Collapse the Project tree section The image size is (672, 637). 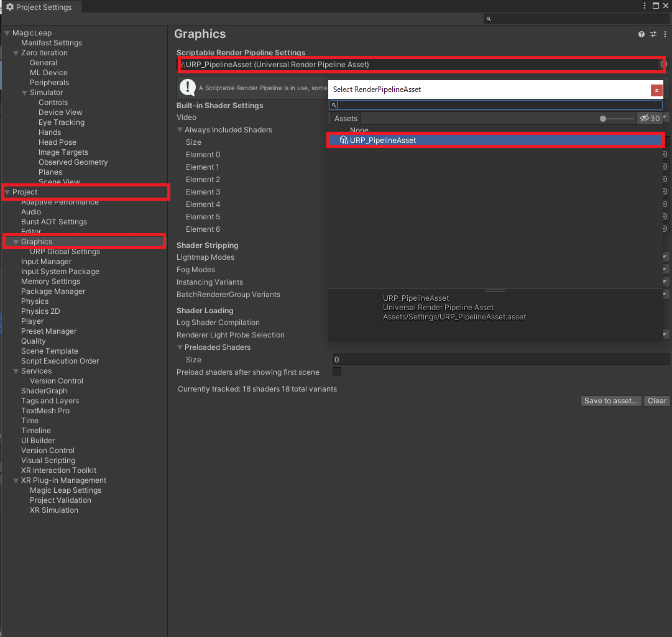pyautogui.click(x=7, y=192)
